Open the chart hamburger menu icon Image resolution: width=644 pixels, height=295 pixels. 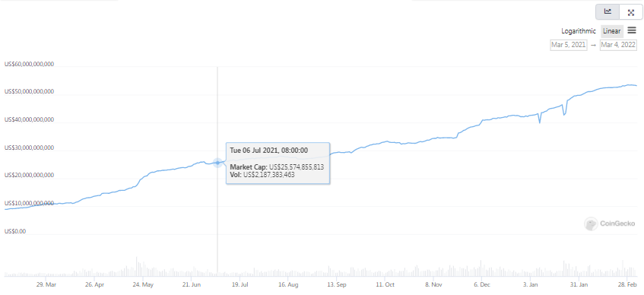(632, 30)
